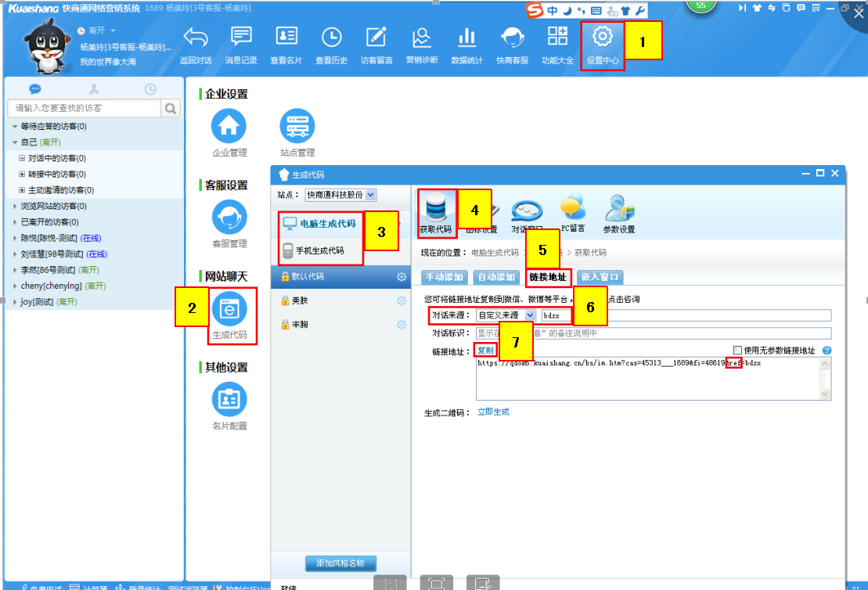Enable 使用无参数链接地址 checkbox

tap(737, 351)
